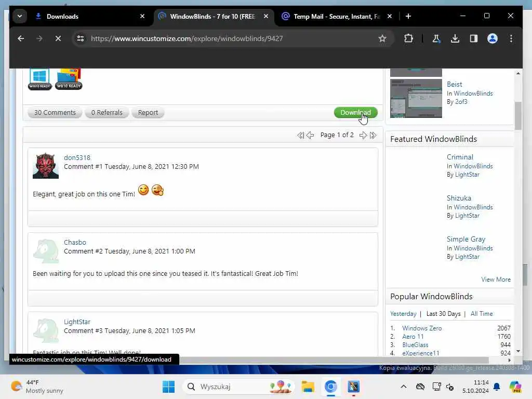The width and height of the screenshot is (532, 399).
Task: Click the WB10 Ready badge icon
Action: [x=69, y=79]
